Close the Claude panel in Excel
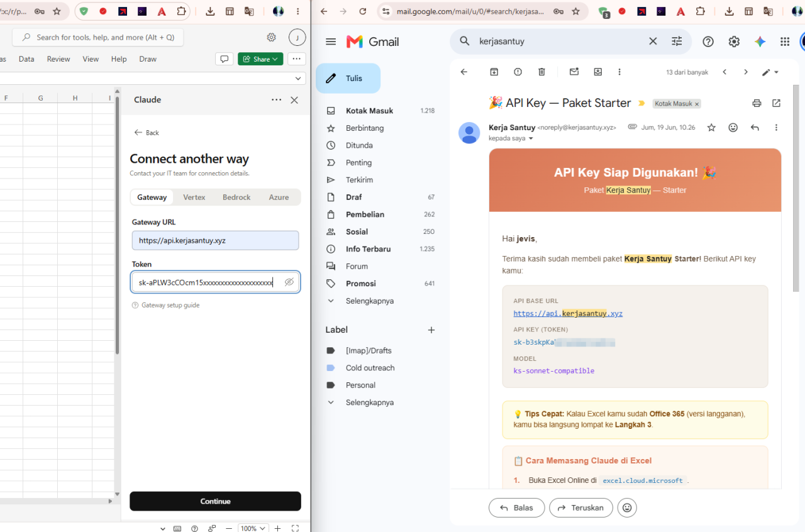This screenshot has height=532, width=805. pos(294,100)
